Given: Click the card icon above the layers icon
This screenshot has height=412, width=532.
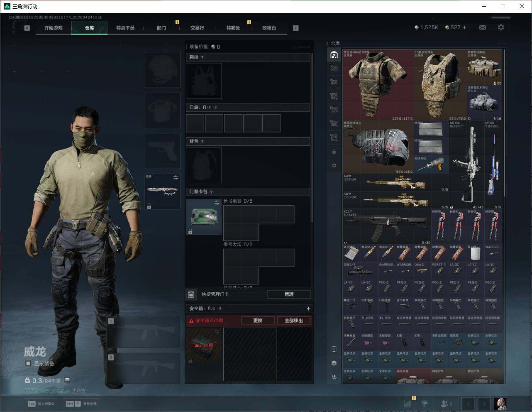Looking at the screenshot, I should [x=334, y=349].
